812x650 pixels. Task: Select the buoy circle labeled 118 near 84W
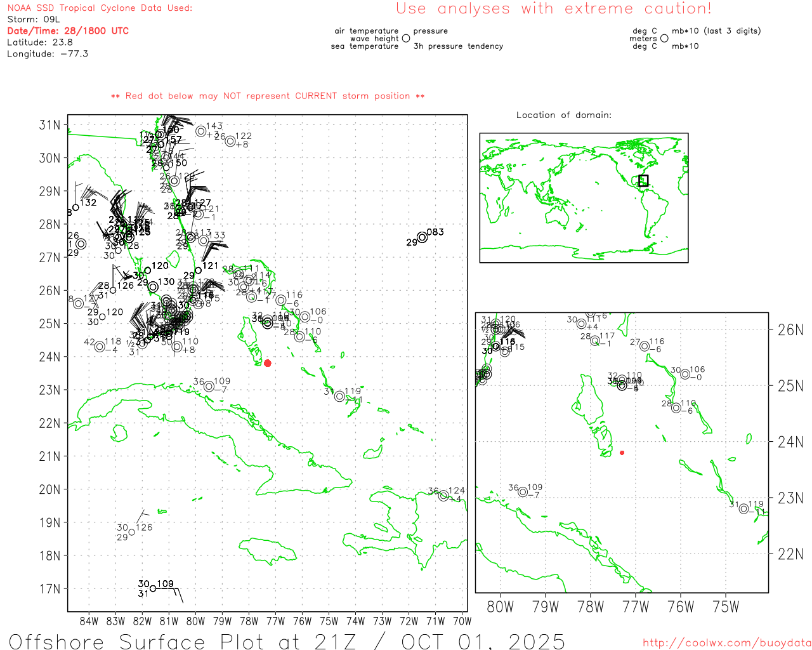pos(100,347)
